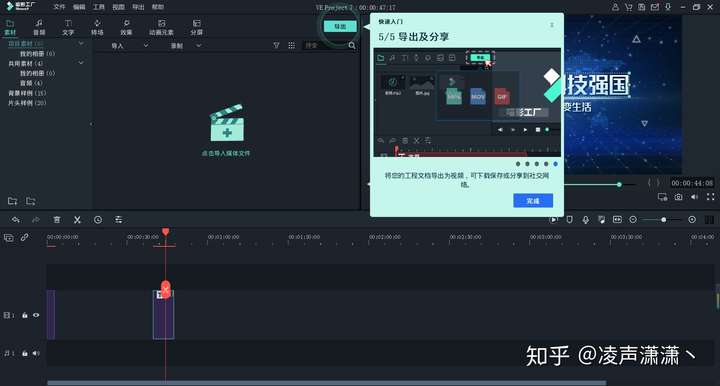Open the clip adjust settings sliders icon

[118, 220]
